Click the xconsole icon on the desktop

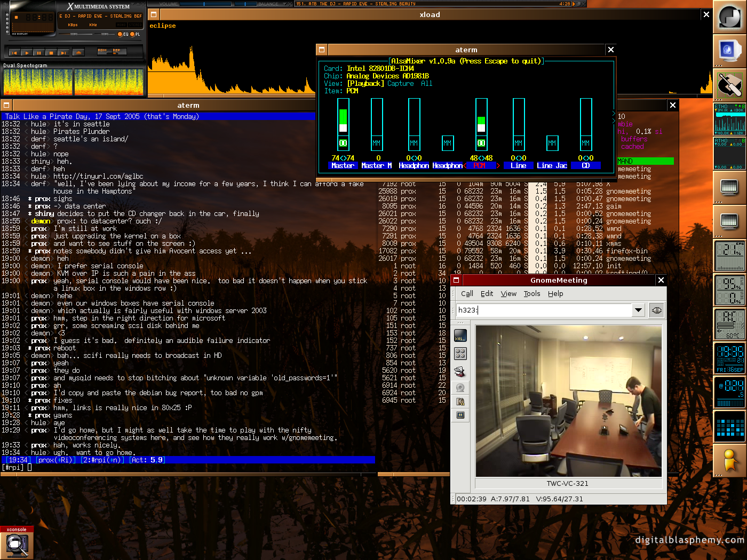[x=17, y=545]
